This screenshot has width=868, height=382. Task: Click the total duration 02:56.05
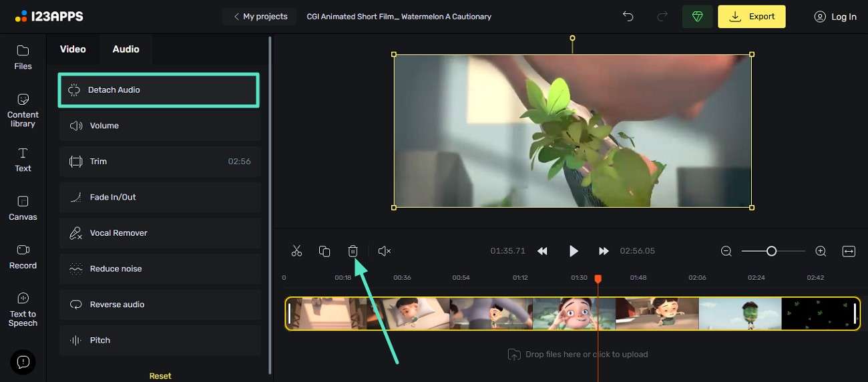[638, 251]
